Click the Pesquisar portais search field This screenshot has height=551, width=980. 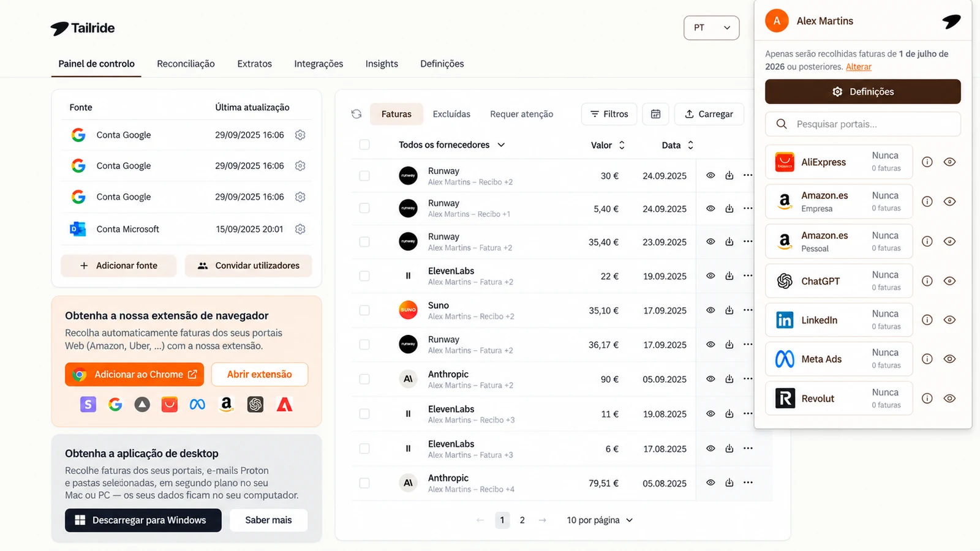(862, 124)
